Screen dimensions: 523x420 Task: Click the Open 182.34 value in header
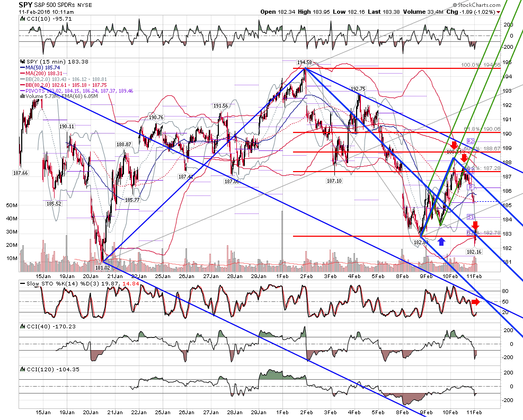pyautogui.click(x=278, y=12)
